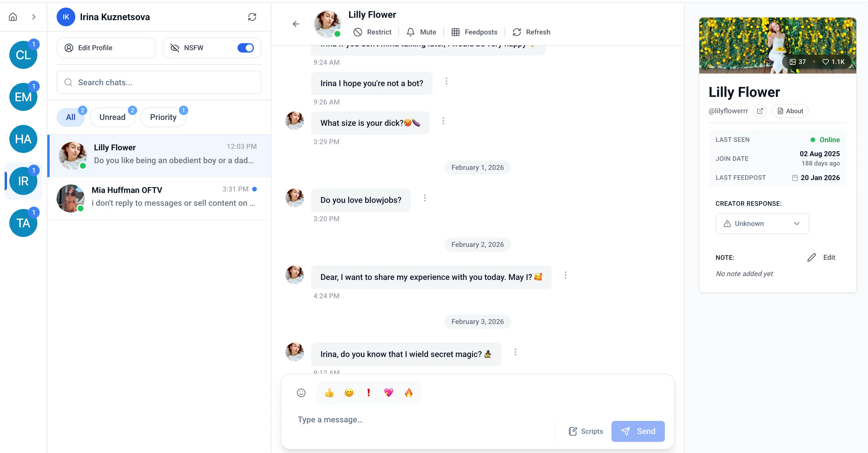
Task: Click the refresh icon next to Irina Kuznetsova
Action: (252, 17)
